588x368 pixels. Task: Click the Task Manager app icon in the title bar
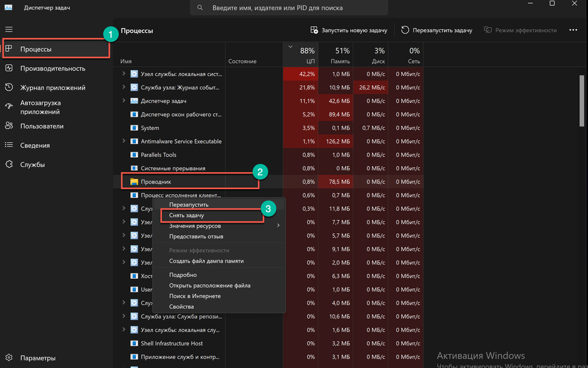point(8,7)
